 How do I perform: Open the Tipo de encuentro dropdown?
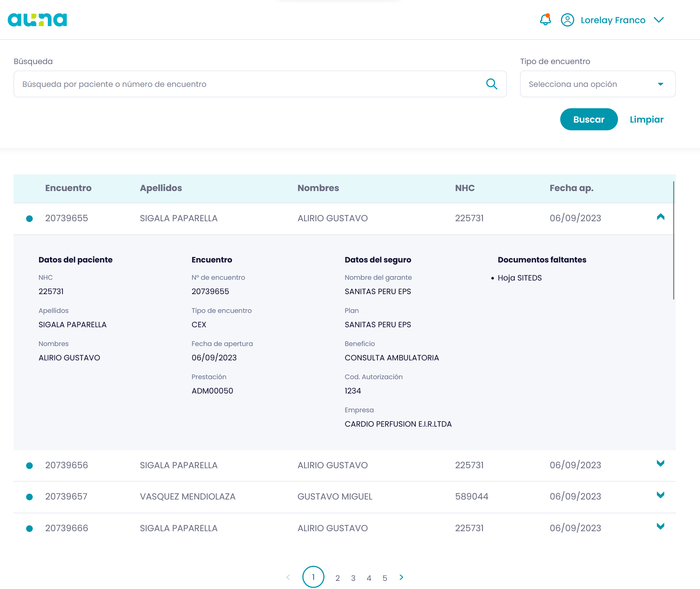point(597,84)
